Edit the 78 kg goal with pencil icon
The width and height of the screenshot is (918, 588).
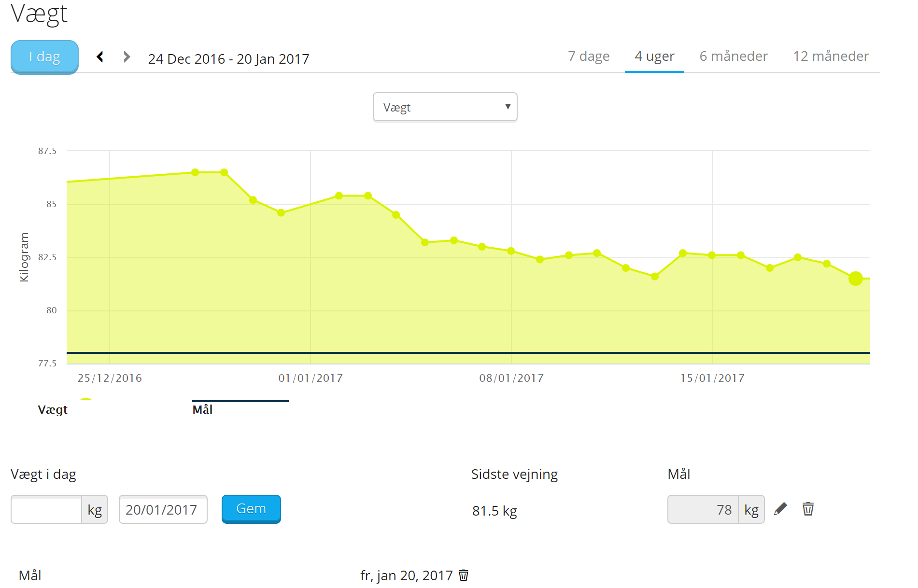pos(781,509)
